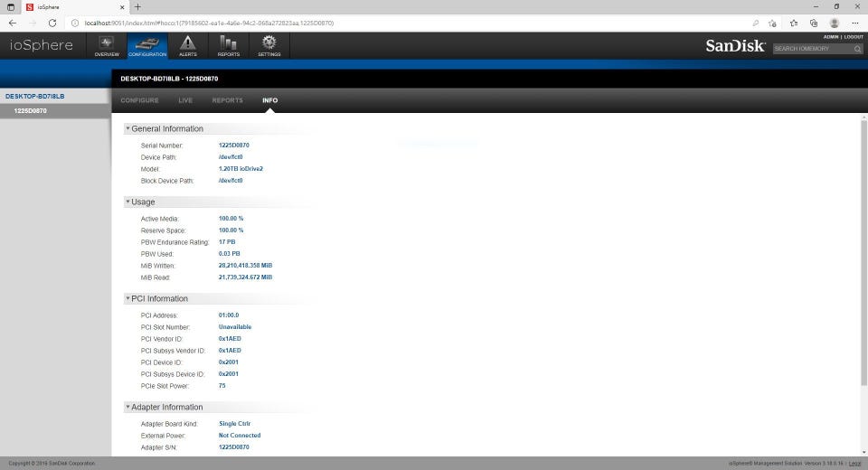
Task: Reload the page with refresh icon
Action: coord(52,23)
